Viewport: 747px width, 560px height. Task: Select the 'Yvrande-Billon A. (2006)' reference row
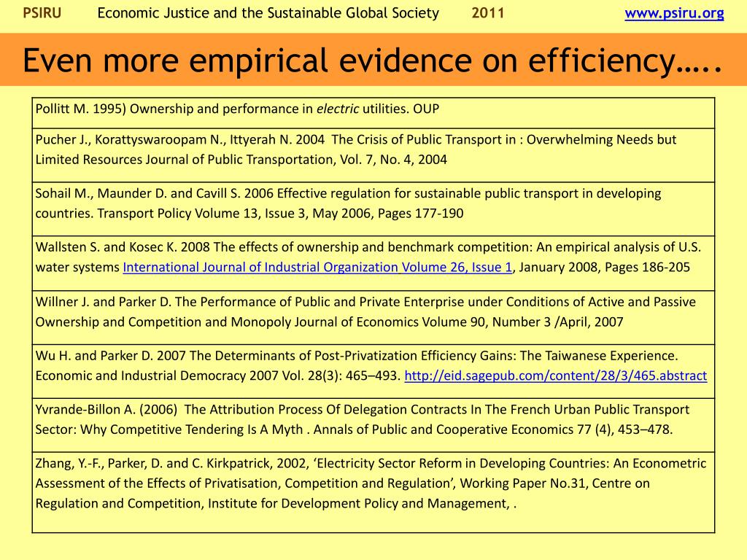coord(373,425)
